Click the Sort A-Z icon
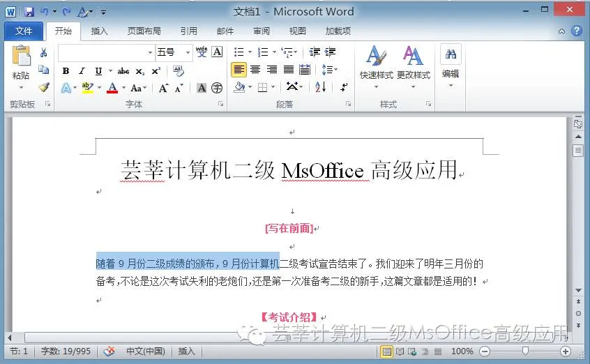Viewport: 590px width, 364px height. pyautogui.click(x=321, y=87)
